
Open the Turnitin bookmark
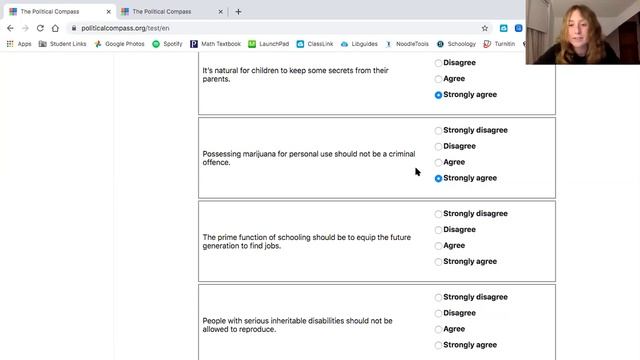(x=499, y=44)
